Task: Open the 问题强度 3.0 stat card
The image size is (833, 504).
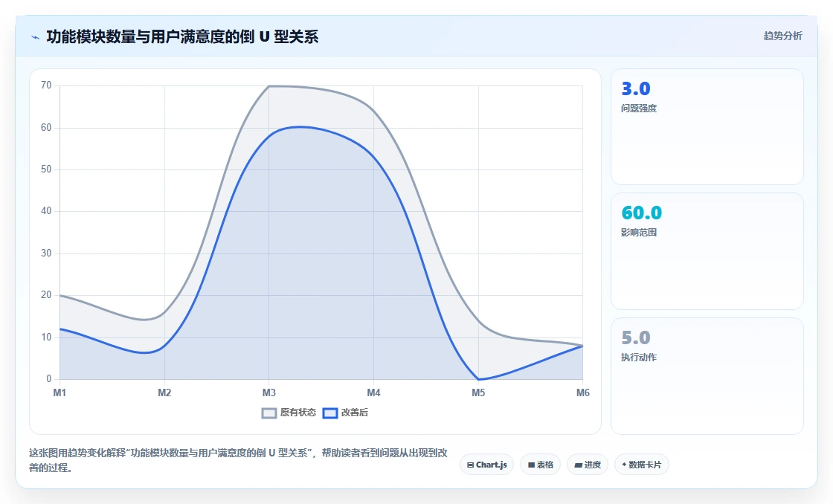Action: 707,127
